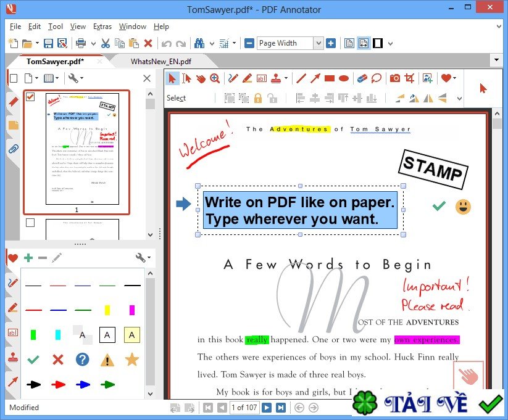Activate the Pan hand tool

[201, 78]
